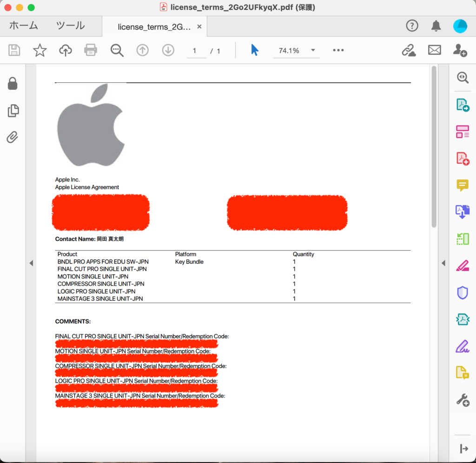Print the document
This screenshot has width=476, height=463.
(91, 50)
